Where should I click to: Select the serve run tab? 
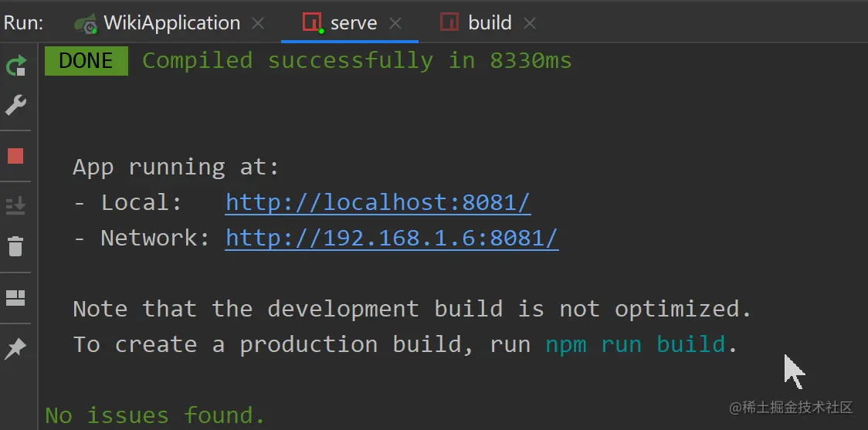pos(353,23)
